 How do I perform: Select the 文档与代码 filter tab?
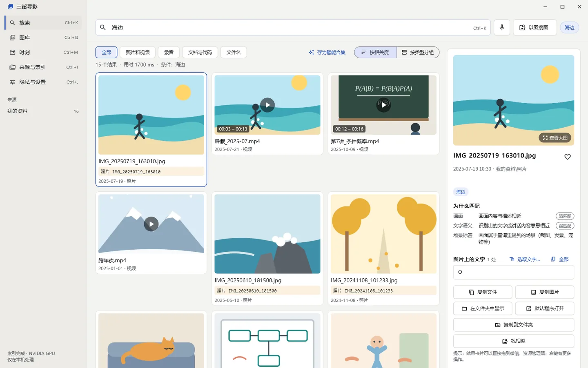click(x=200, y=52)
